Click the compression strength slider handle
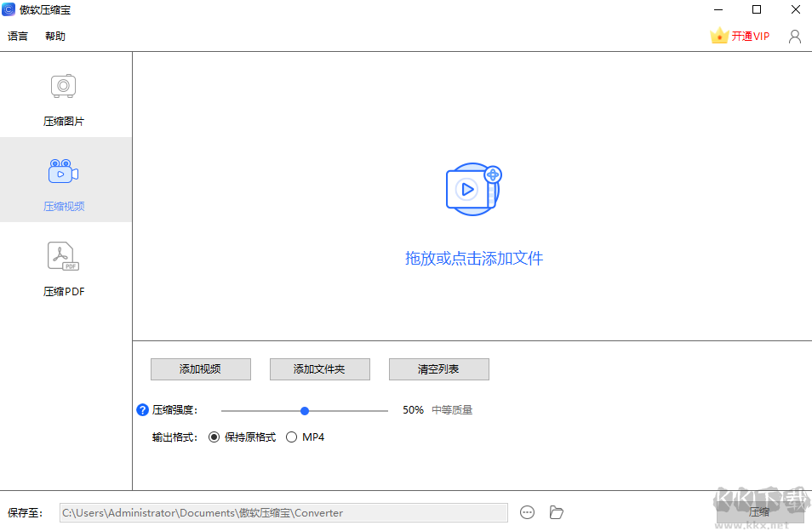 tap(304, 410)
